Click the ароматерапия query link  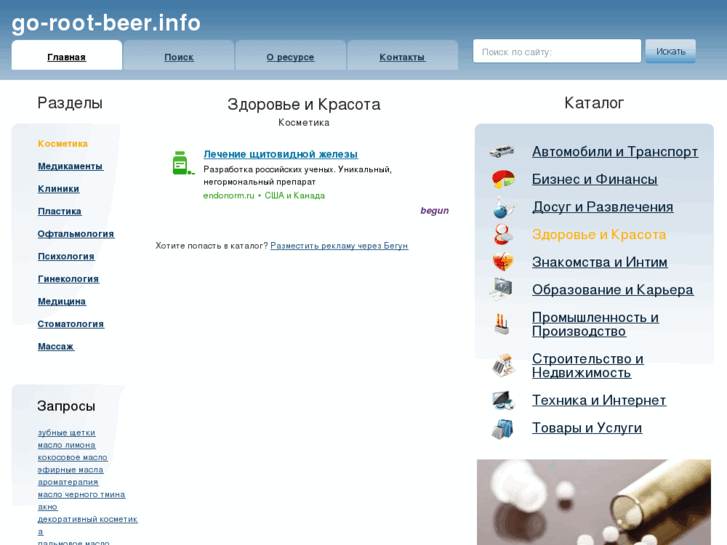[x=68, y=482]
